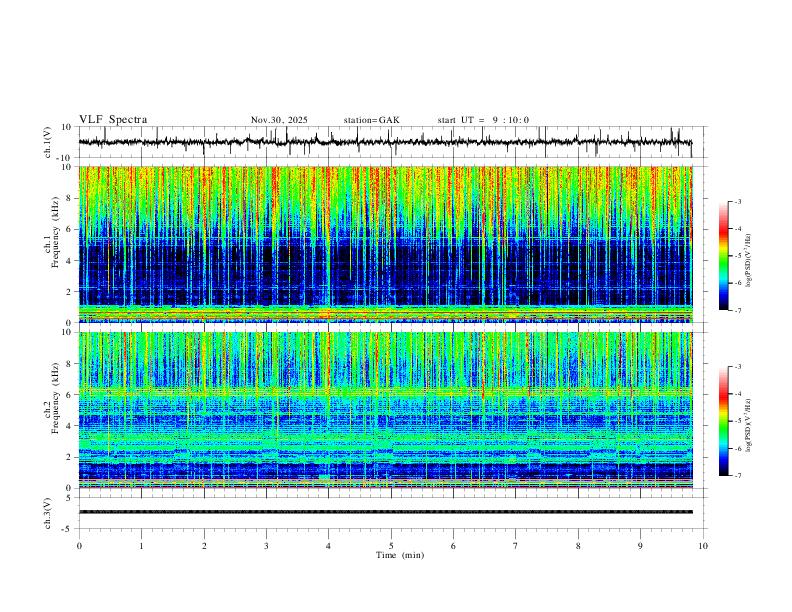Click inside the ch.1 spectrogram panel

386,244
